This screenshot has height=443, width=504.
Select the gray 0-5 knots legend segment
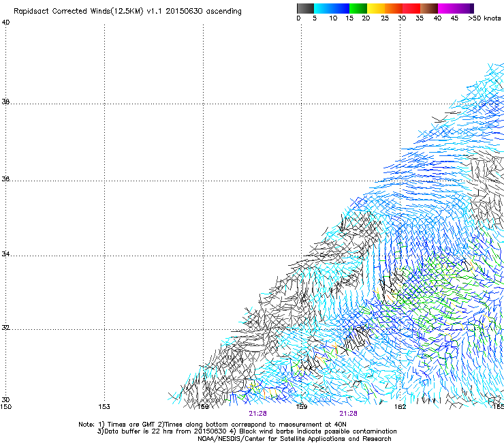click(x=305, y=8)
